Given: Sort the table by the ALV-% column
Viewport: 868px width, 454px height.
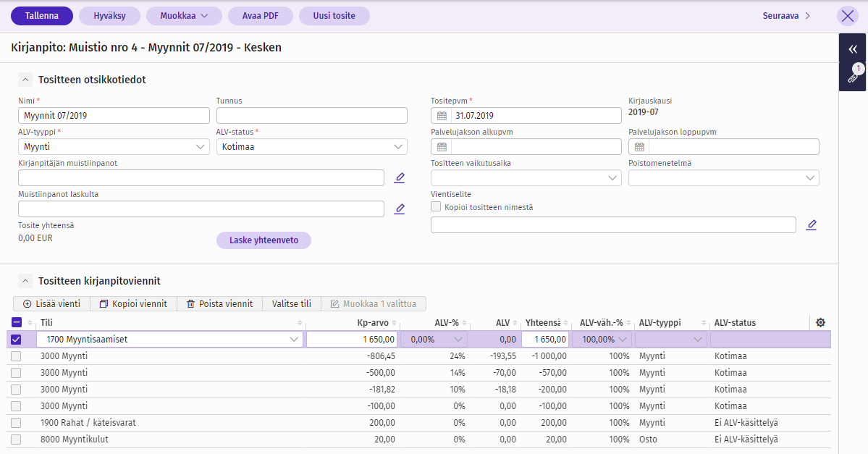Looking at the screenshot, I should [465, 323].
